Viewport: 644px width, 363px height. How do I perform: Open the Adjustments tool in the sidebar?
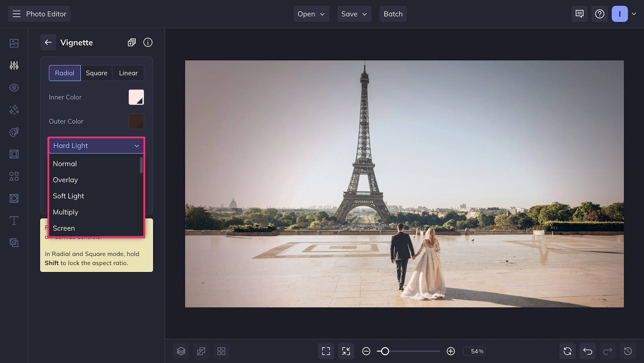[x=14, y=65]
